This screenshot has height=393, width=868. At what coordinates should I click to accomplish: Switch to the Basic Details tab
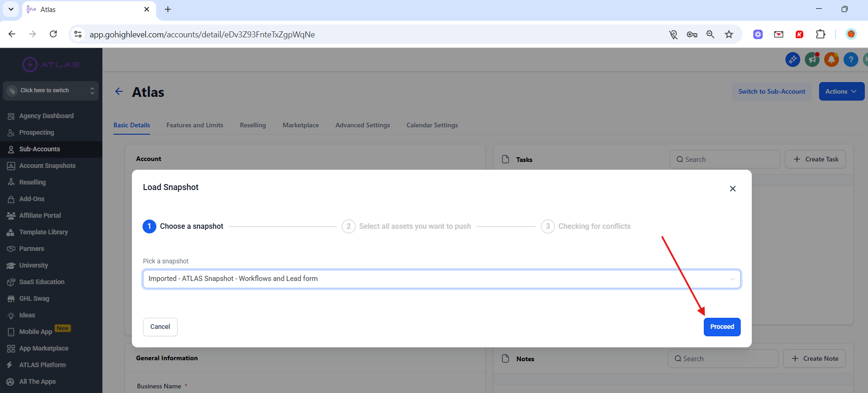(x=132, y=125)
